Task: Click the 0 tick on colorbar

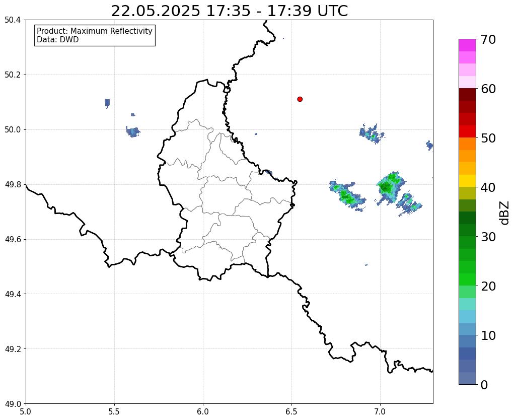Action: [x=484, y=385]
